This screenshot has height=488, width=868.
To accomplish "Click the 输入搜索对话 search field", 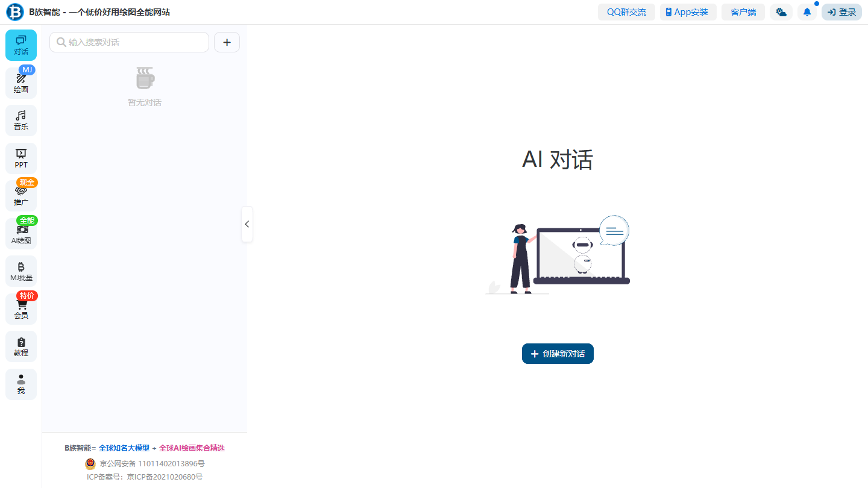I will click(x=129, y=42).
